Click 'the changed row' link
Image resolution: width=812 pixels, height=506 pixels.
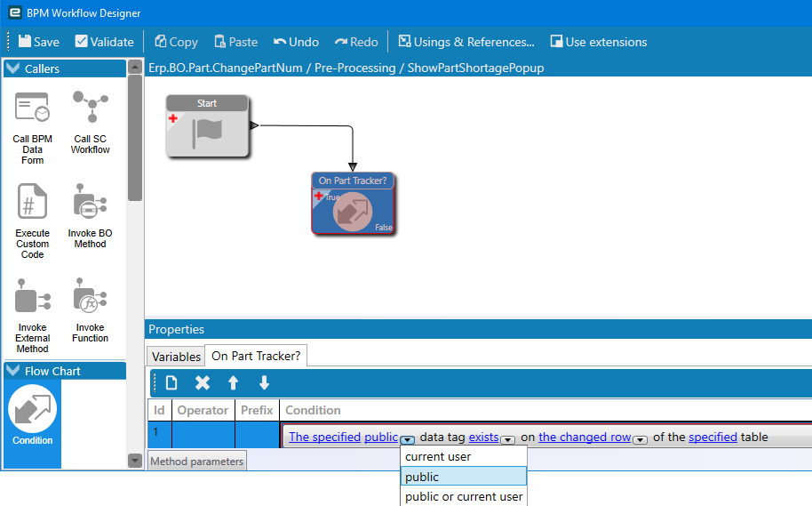point(585,437)
